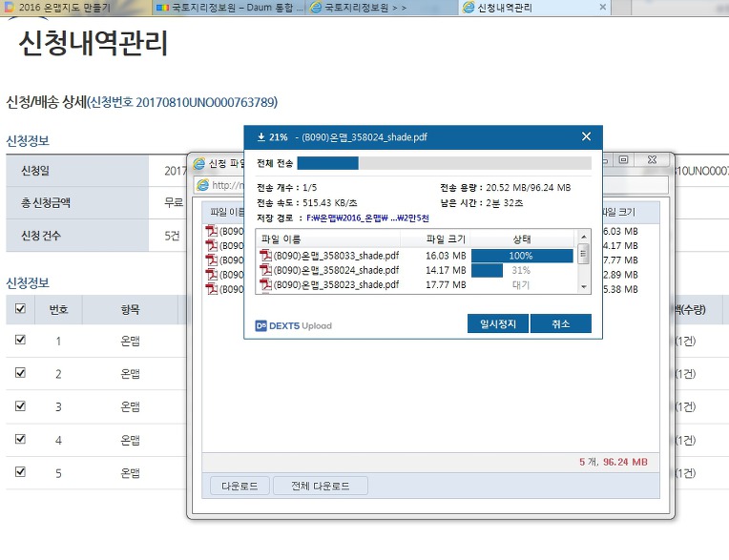Click the 신청내역관리 page title
Viewport: 729px width, 560px height.
[93, 43]
